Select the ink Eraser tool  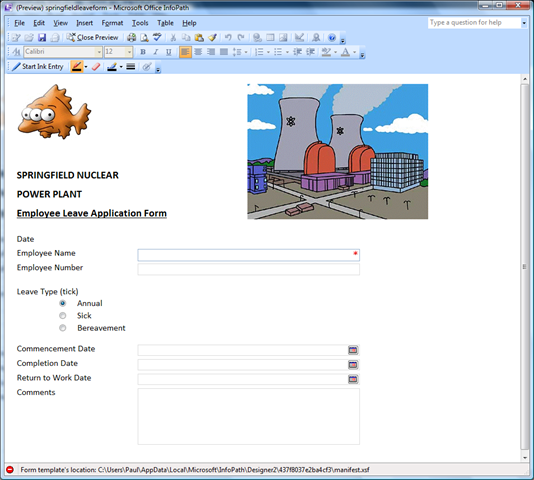(96, 66)
